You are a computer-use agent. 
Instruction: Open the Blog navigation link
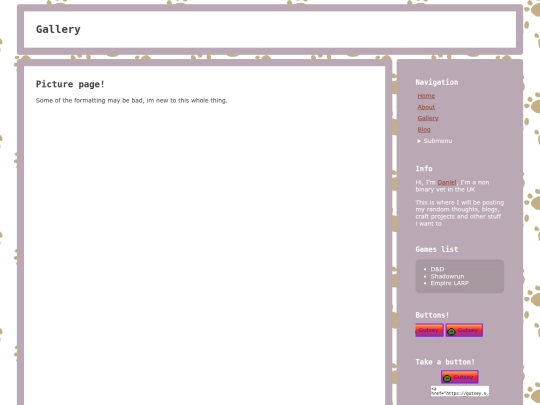tap(424, 129)
